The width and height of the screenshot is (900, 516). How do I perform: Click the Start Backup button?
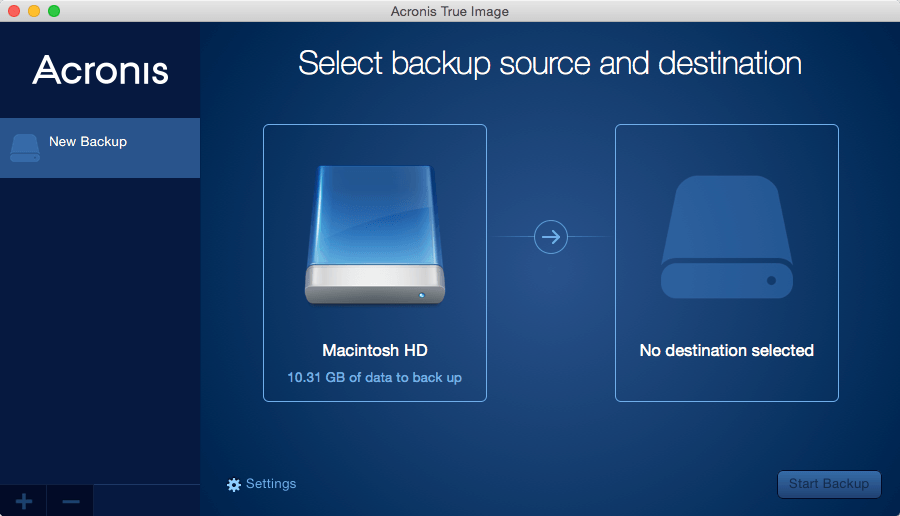click(x=829, y=484)
